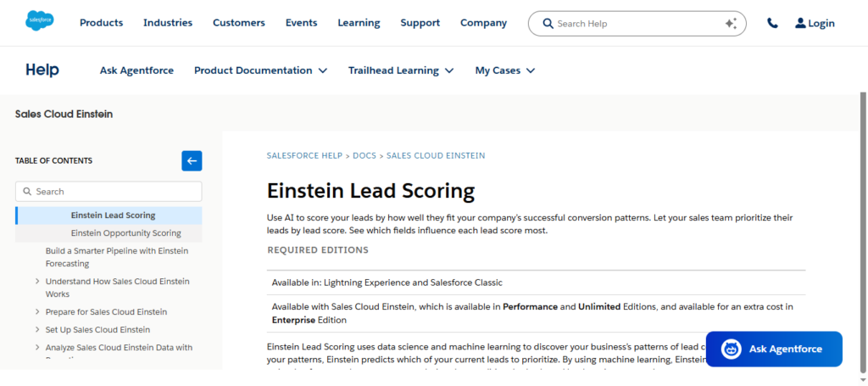This screenshot has width=868, height=386.
Task: Expand Set Up Sales Cloud Einstein
Action: (x=37, y=329)
